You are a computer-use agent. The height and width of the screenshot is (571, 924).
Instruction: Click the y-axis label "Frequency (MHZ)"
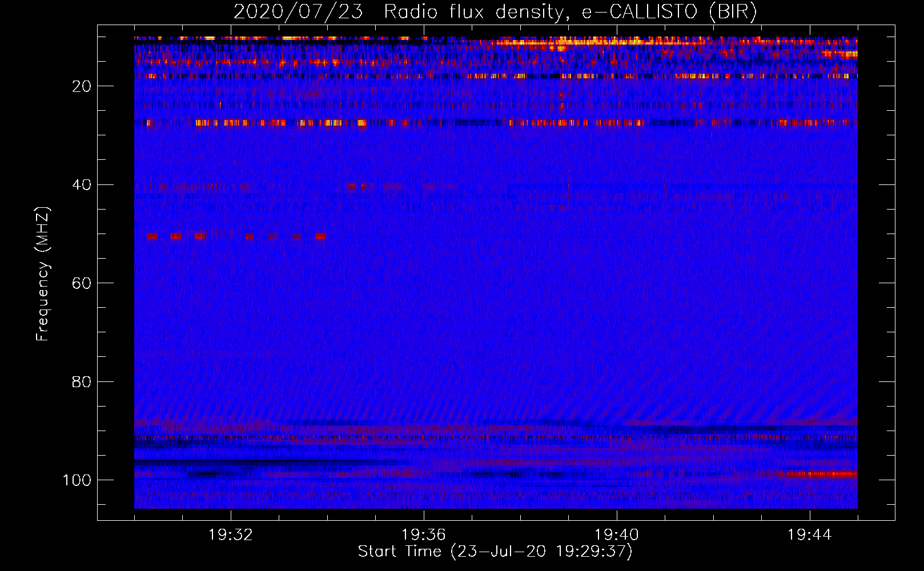pos(43,274)
